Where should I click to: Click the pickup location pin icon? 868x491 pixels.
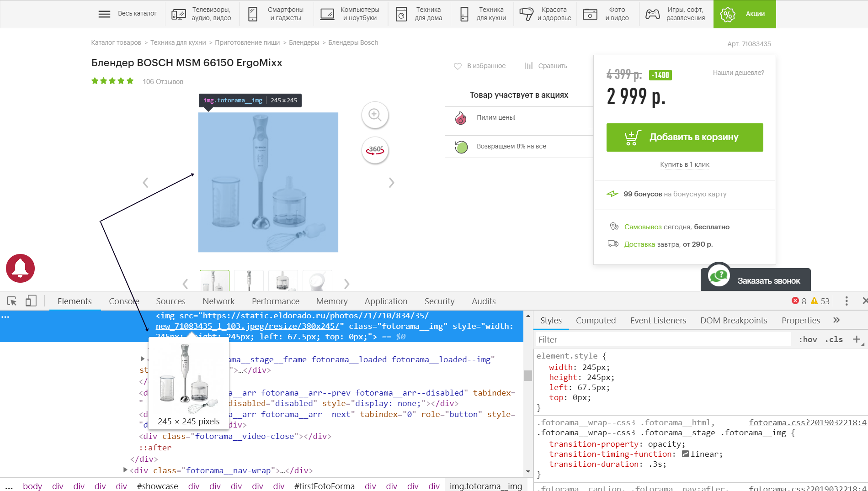[x=614, y=227]
